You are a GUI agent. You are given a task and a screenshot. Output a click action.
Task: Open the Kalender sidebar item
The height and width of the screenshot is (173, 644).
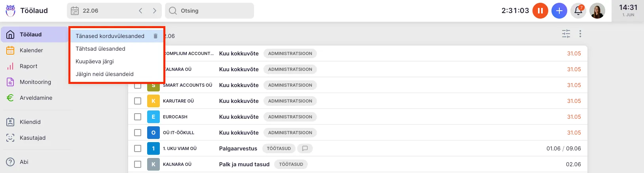click(31, 50)
